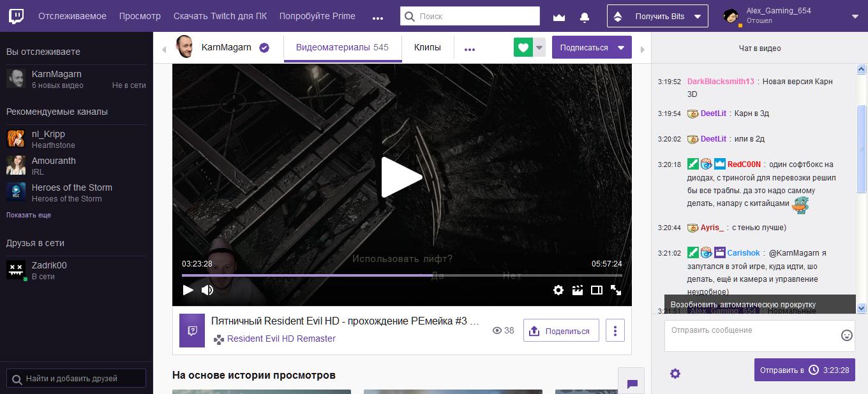Click username Ayris_ in chat
The width and height of the screenshot is (868, 394).
tap(712, 228)
